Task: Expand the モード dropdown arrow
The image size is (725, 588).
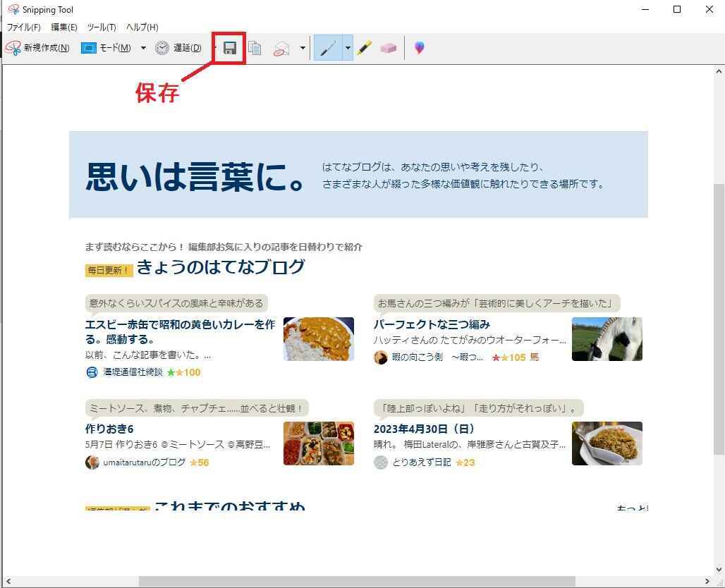Action: click(x=143, y=48)
